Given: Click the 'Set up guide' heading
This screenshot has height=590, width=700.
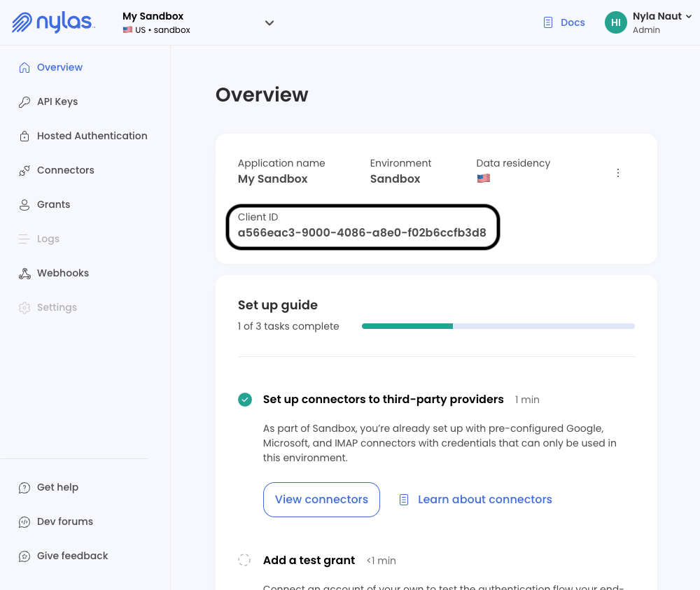Looking at the screenshot, I should point(278,305).
